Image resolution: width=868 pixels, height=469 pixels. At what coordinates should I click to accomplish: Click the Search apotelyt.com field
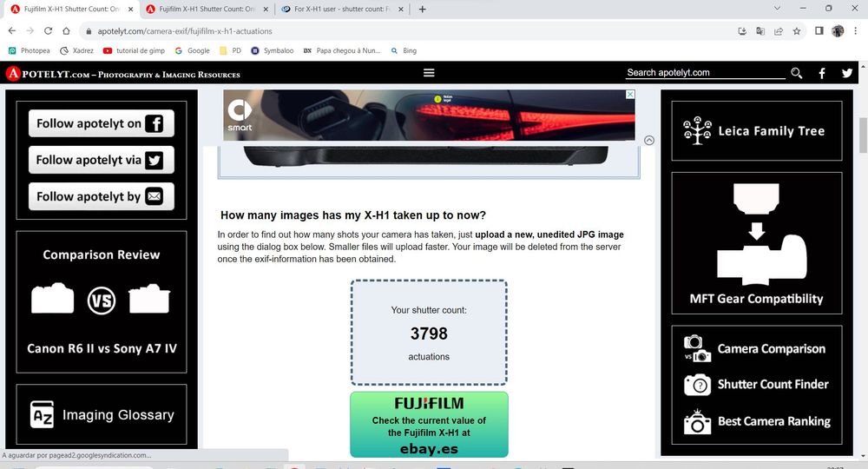[x=705, y=73]
